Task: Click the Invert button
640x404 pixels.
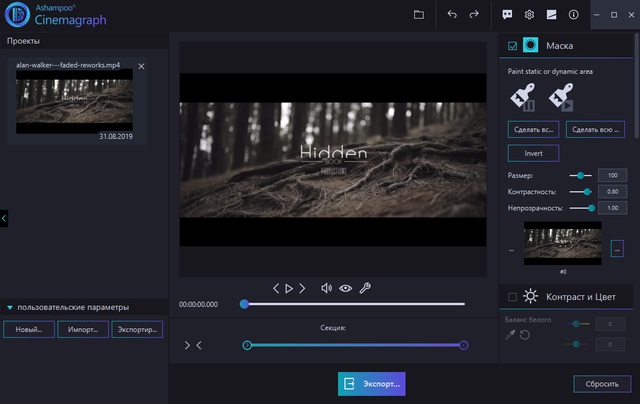Action: pos(533,153)
